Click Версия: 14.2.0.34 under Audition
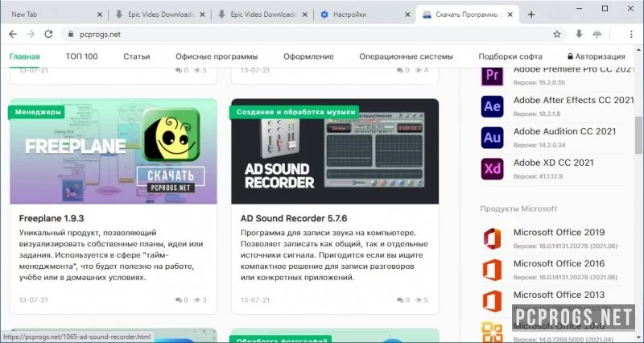The image size is (644, 343). [539, 145]
